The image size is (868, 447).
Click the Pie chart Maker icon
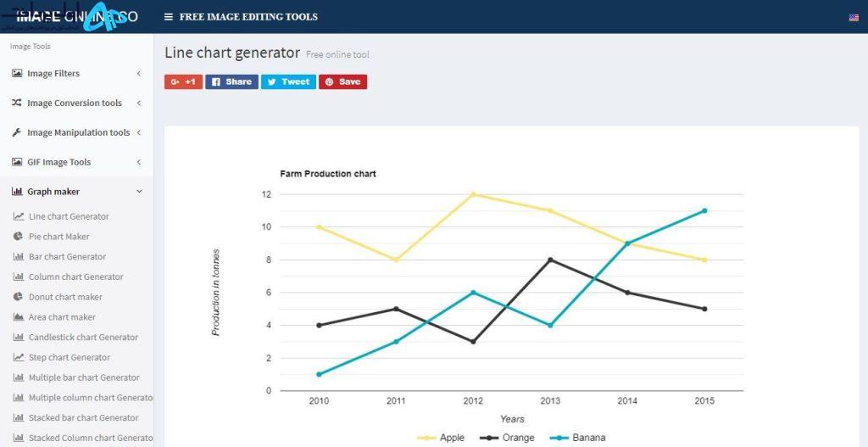(x=19, y=237)
